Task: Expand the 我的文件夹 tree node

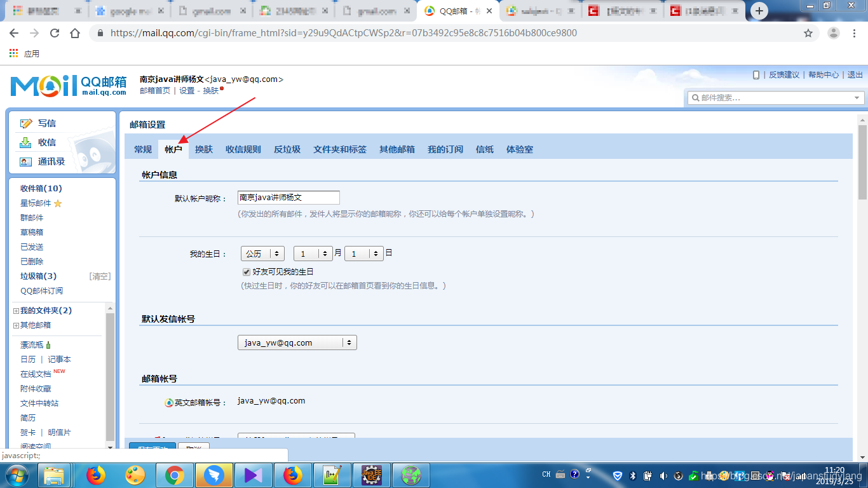Action: [x=16, y=311]
